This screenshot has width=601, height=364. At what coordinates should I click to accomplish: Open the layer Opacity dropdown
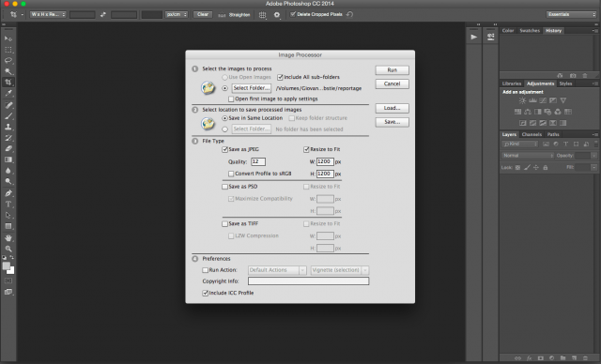coord(593,156)
